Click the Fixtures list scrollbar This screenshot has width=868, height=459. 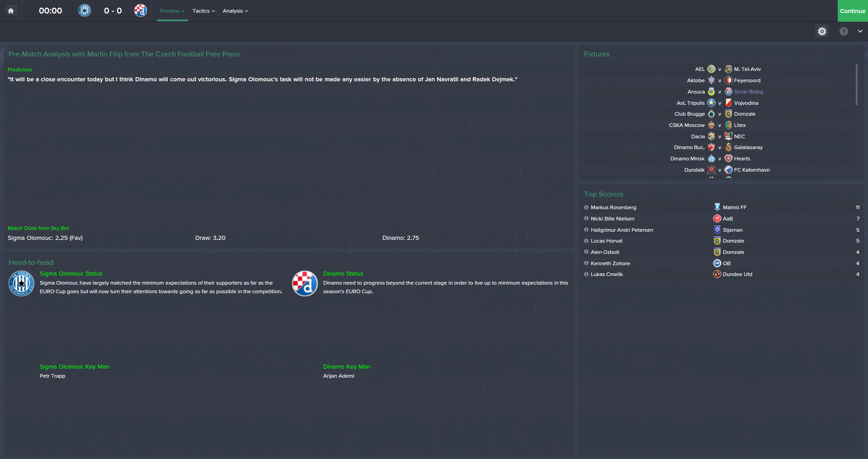(856, 84)
